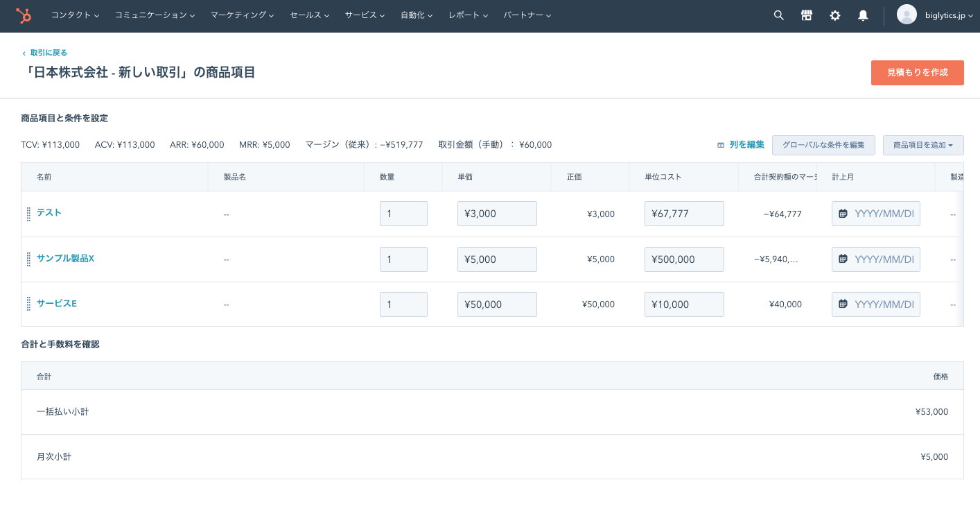The width and height of the screenshot is (980, 523).
Task: Click the 列を編集 column icon
Action: pos(721,145)
